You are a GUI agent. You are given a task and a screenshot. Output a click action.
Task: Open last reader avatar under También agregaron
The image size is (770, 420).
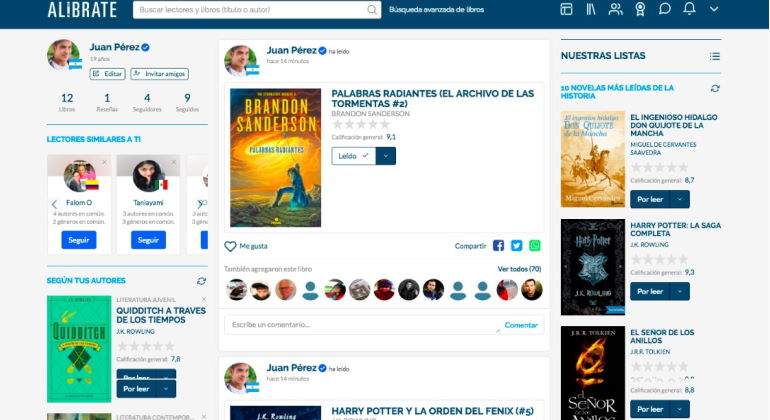click(x=532, y=290)
